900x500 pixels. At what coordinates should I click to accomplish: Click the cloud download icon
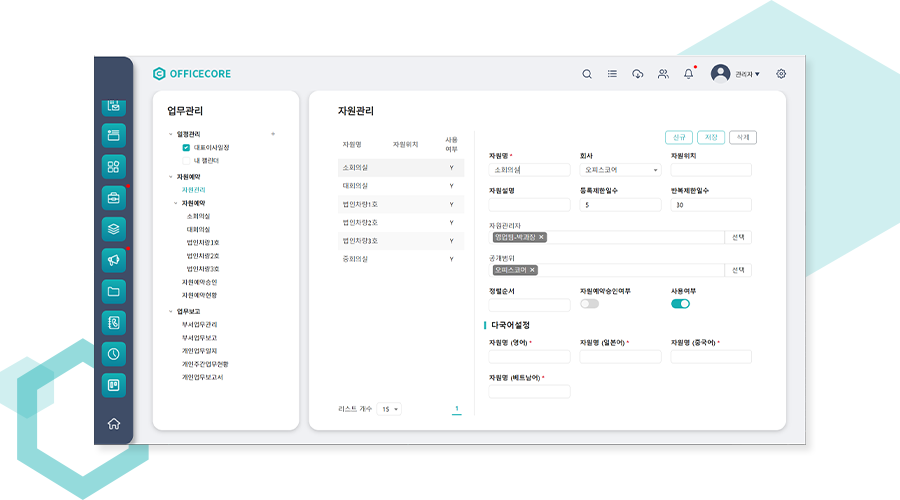(638, 74)
